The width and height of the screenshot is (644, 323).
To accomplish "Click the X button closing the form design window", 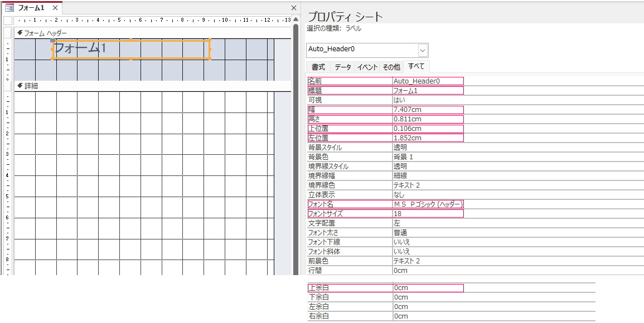I will (x=294, y=8).
